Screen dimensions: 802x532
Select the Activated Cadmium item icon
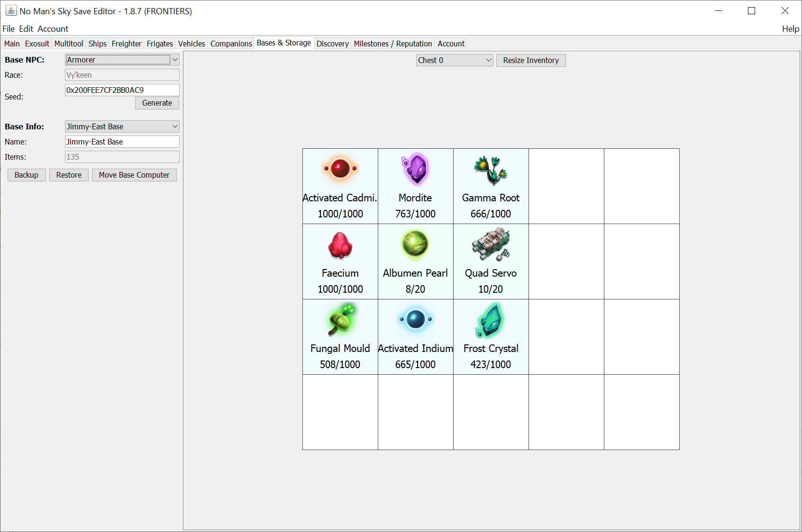(x=340, y=169)
